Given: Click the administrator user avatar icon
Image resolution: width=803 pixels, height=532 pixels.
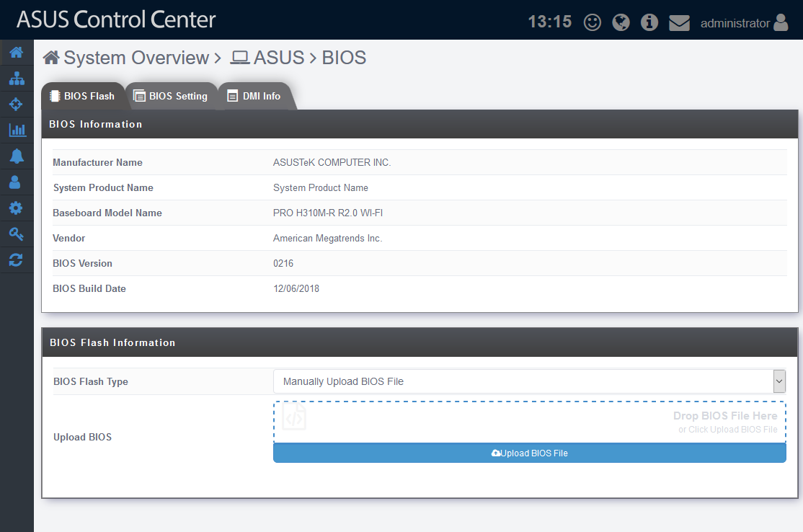Looking at the screenshot, I should tap(781, 22).
